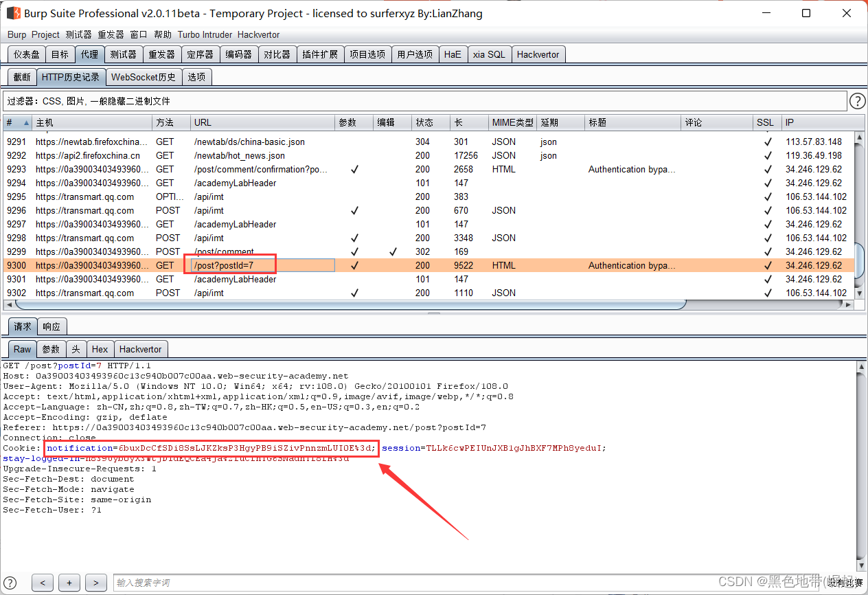Click the '+' search options button
Screen dimensions: 868x595
(69, 583)
